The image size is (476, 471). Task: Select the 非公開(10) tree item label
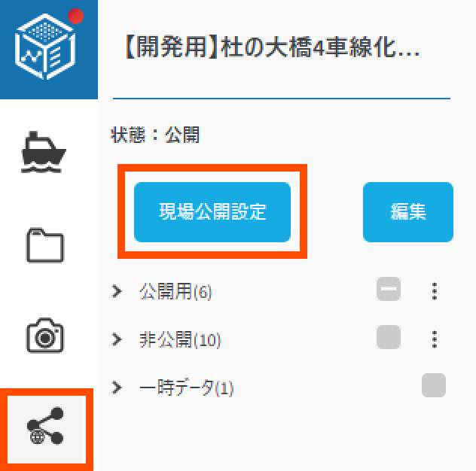(x=180, y=339)
